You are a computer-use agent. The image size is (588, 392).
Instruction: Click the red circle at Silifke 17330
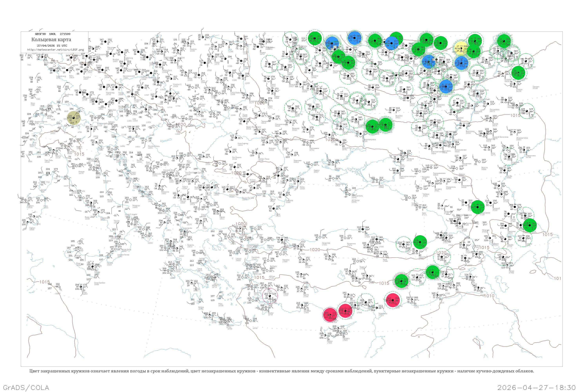click(x=345, y=311)
